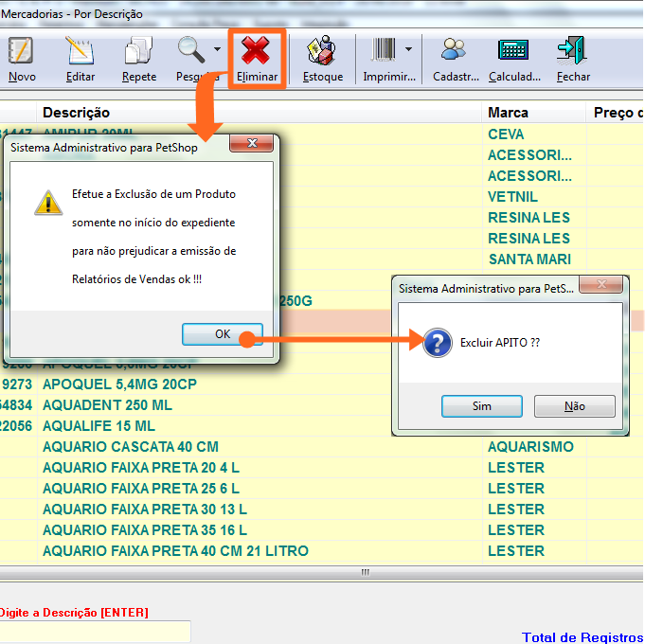The width and height of the screenshot is (645, 644).
Task: Cancel deletion with the Não button
Action: 574,406
